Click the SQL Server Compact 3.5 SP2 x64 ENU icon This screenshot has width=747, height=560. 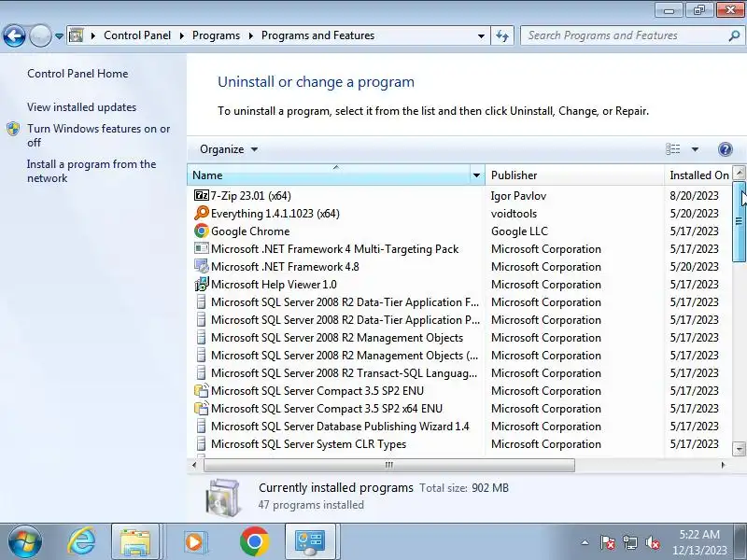[202, 408]
